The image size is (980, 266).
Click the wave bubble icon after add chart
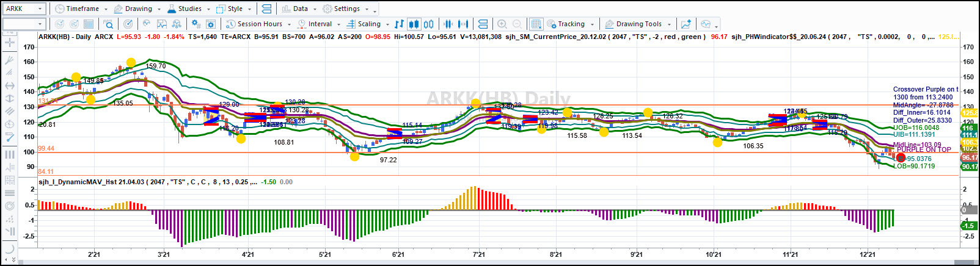tap(706, 24)
